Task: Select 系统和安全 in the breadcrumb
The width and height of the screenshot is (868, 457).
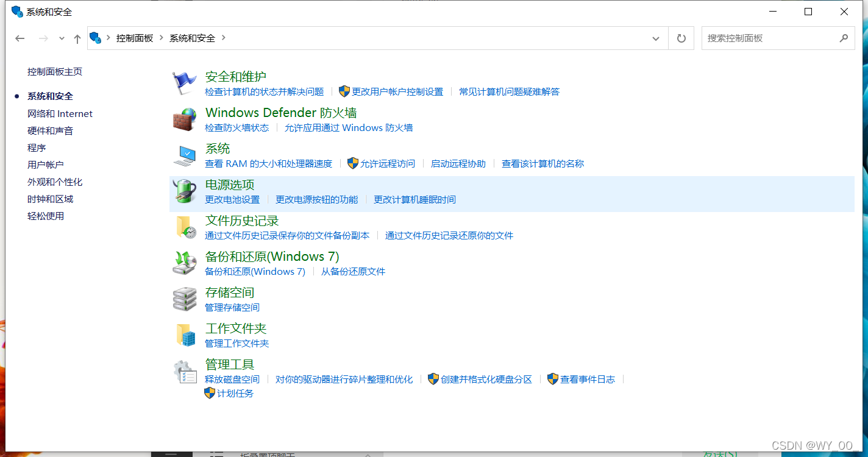Action: click(x=193, y=38)
